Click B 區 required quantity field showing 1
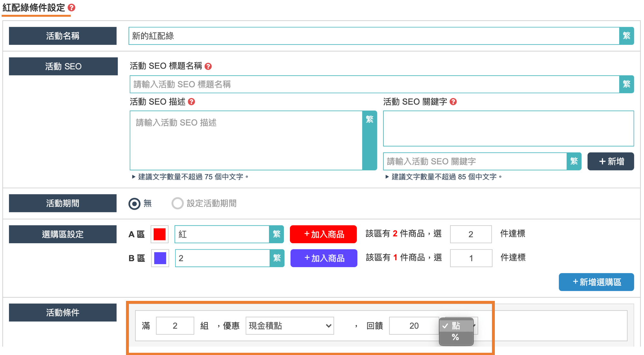644x355 pixels. (471, 258)
